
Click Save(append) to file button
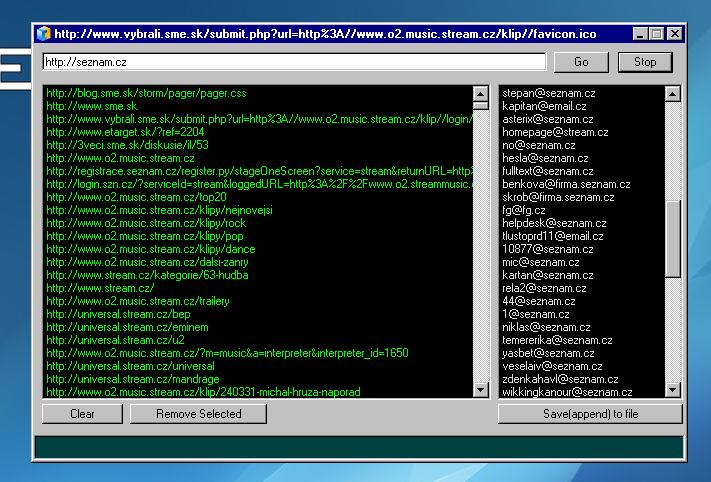tap(590, 414)
